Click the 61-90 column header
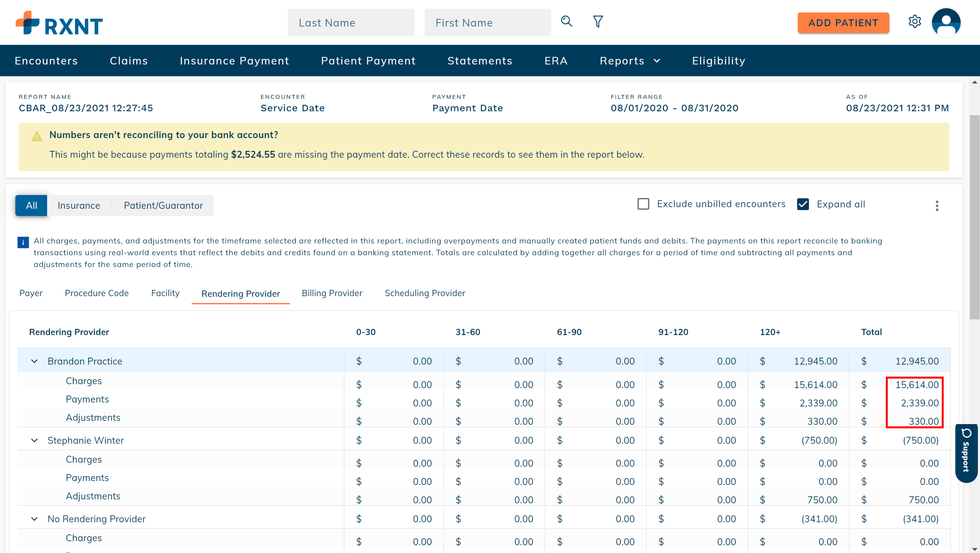This screenshot has width=980, height=553. [569, 332]
